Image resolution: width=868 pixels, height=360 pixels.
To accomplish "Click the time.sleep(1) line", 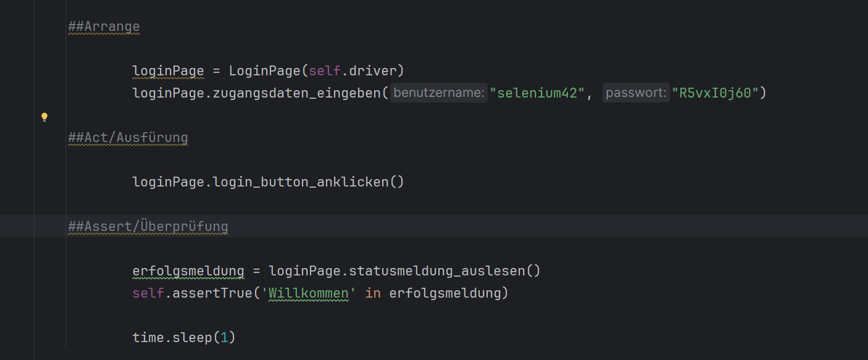I will pos(185,338).
